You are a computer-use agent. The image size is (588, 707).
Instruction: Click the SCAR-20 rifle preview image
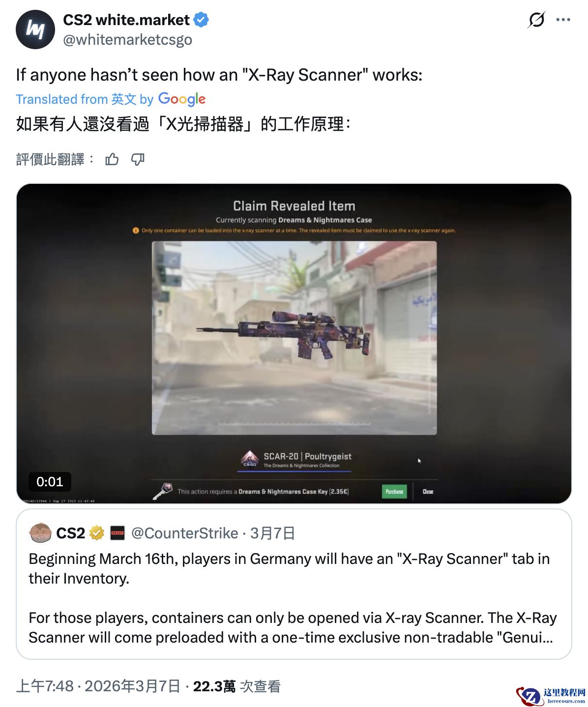click(284, 334)
